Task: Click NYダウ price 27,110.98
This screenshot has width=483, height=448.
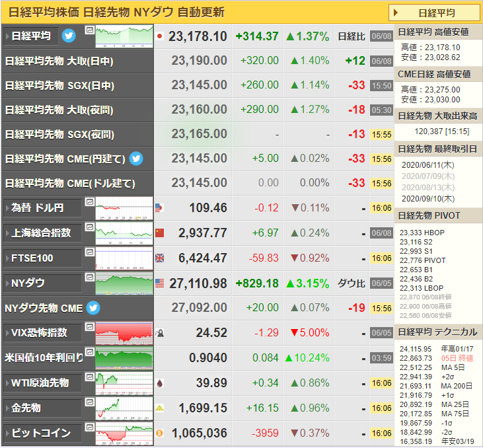Action: (x=198, y=283)
